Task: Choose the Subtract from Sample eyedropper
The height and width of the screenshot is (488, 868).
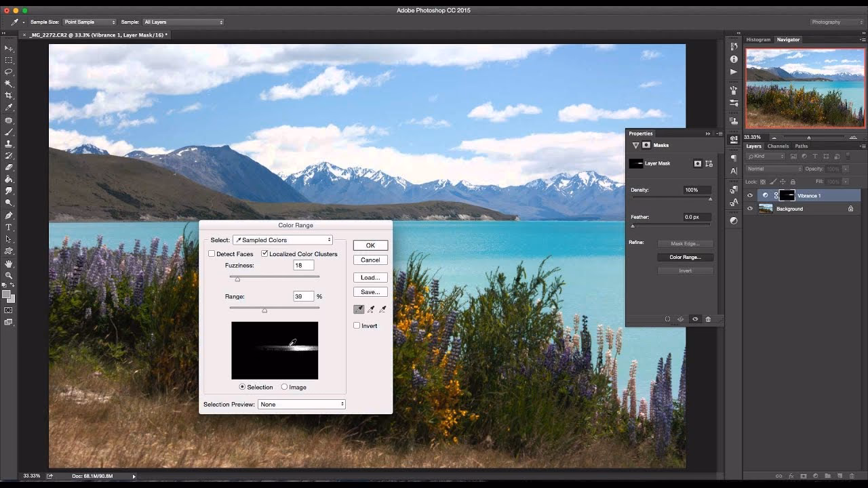Action: (x=382, y=309)
